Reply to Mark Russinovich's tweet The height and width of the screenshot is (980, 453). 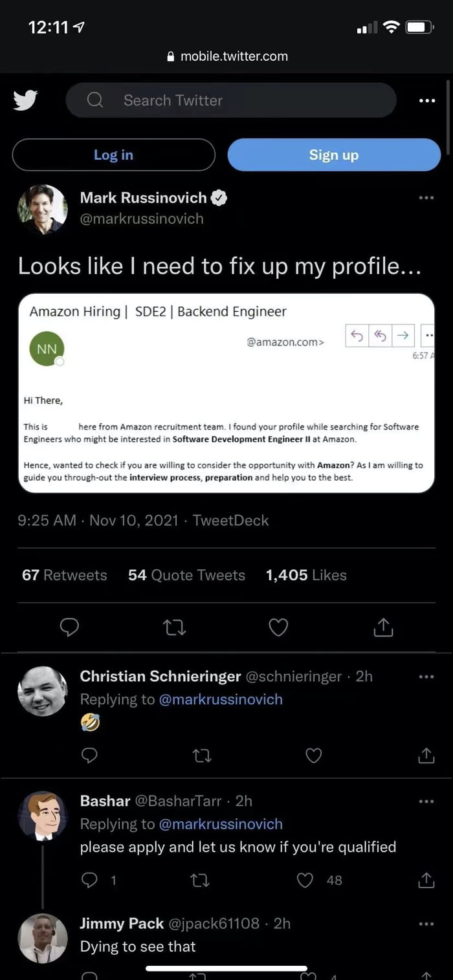pyautogui.click(x=69, y=627)
